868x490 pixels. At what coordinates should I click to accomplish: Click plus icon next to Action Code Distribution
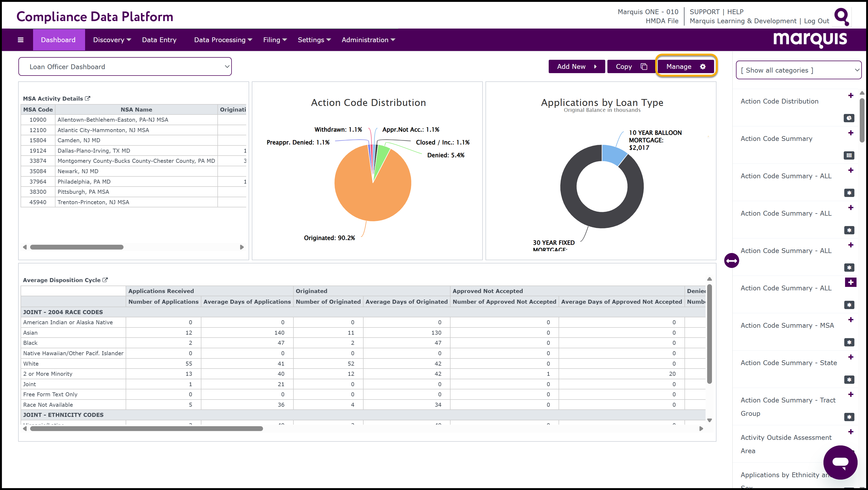click(x=850, y=96)
